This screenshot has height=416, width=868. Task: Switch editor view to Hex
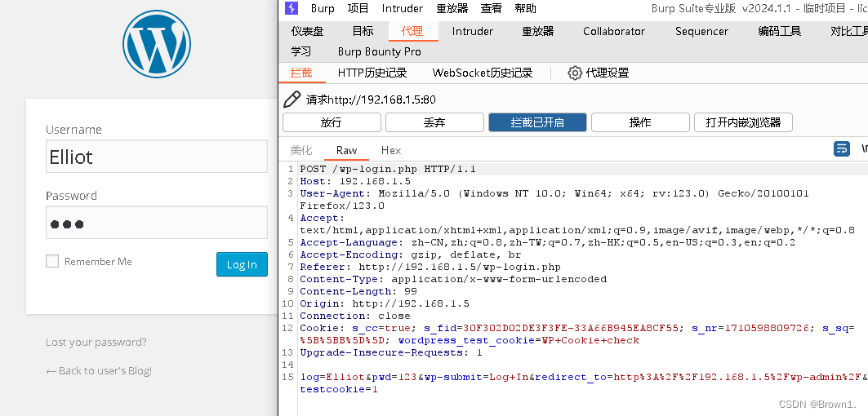click(x=391, y=150)
